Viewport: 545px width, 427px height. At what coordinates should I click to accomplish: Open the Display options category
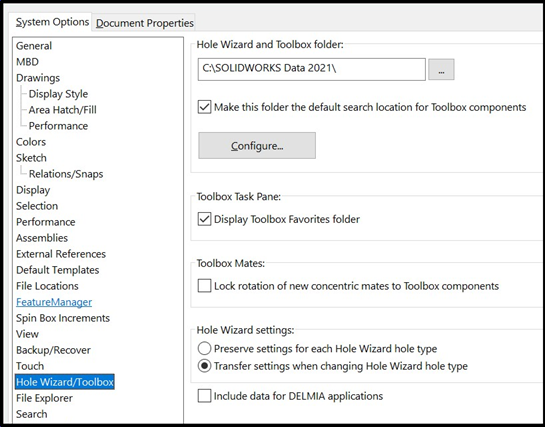(x=33, y=190)
